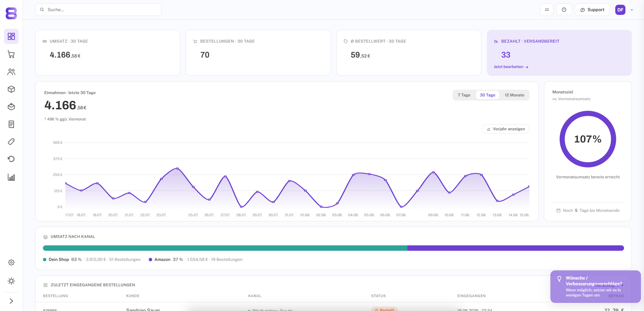Open the Wünsche / Verbesserungsvorschläge popup
Viewport: 644px width, 311px height.
click(596, 287)
